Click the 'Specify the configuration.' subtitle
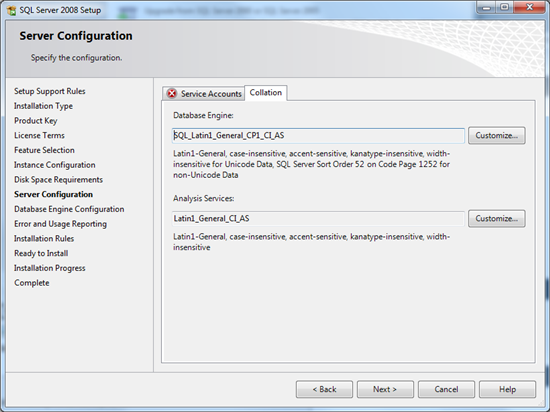 76,58
